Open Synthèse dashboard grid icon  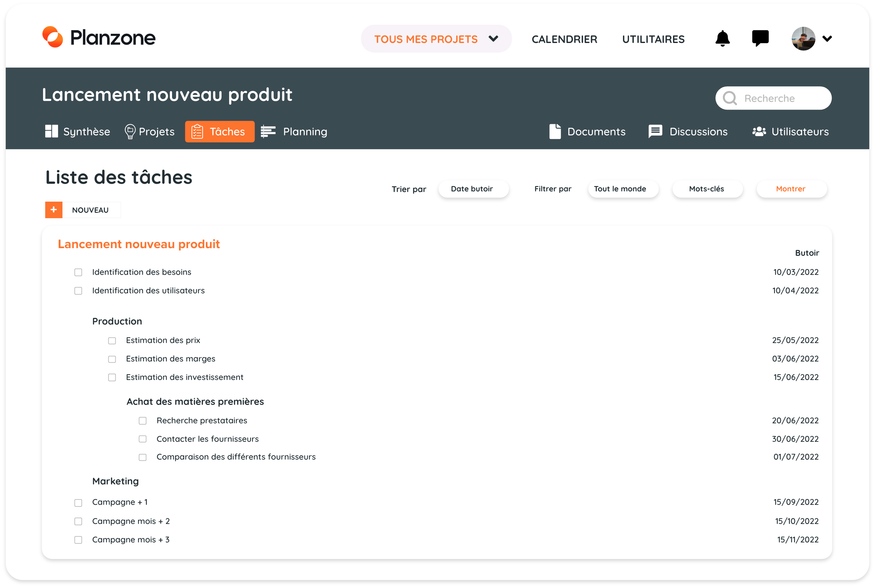point(51,132)
